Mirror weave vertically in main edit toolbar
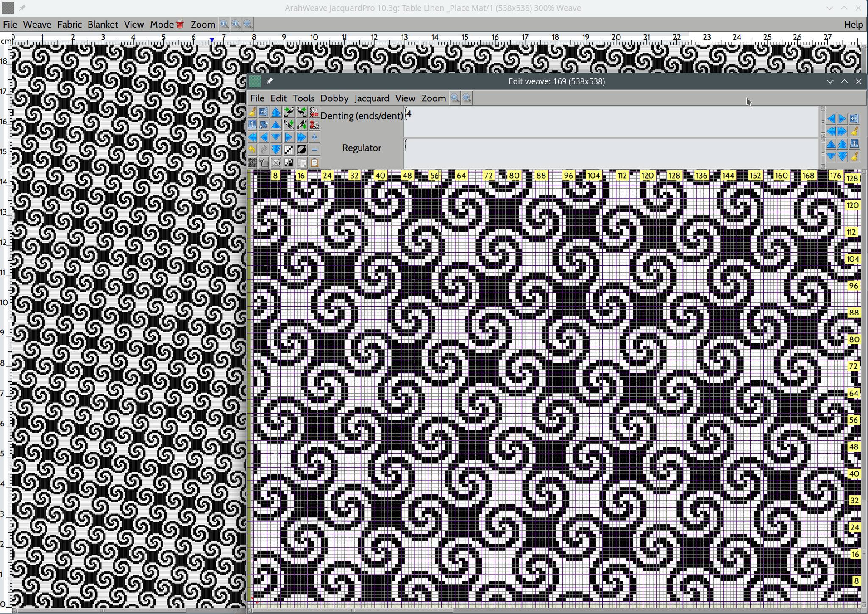Viewport: 868px width, 614px height. pyautogui.click(x=252, y=125)
